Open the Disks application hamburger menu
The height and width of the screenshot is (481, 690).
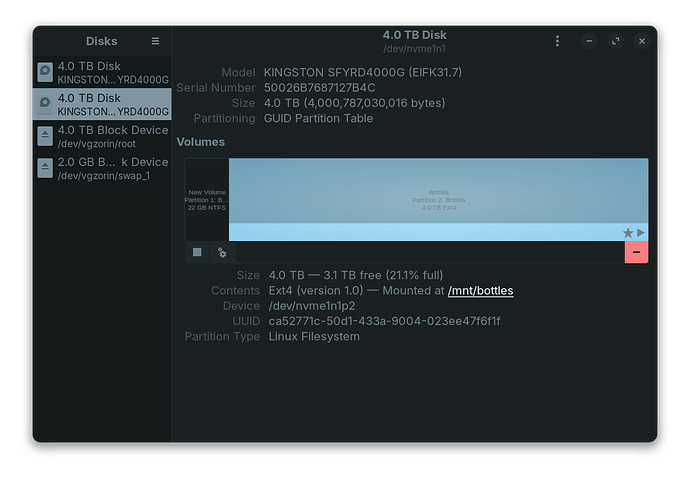(x=155, y=41)
